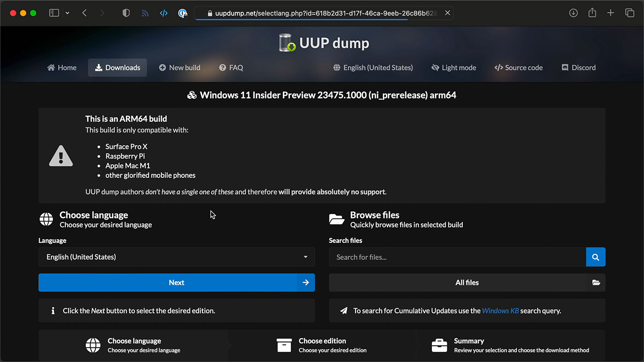Click the paper plane icon
This screenshot has width=644, height=362.
(x=344, y=311)
